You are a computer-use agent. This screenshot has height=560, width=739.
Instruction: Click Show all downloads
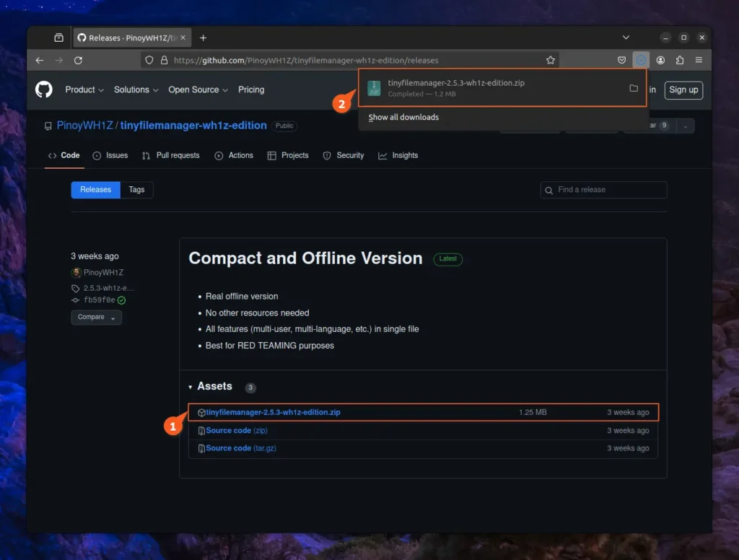[403, 117]
